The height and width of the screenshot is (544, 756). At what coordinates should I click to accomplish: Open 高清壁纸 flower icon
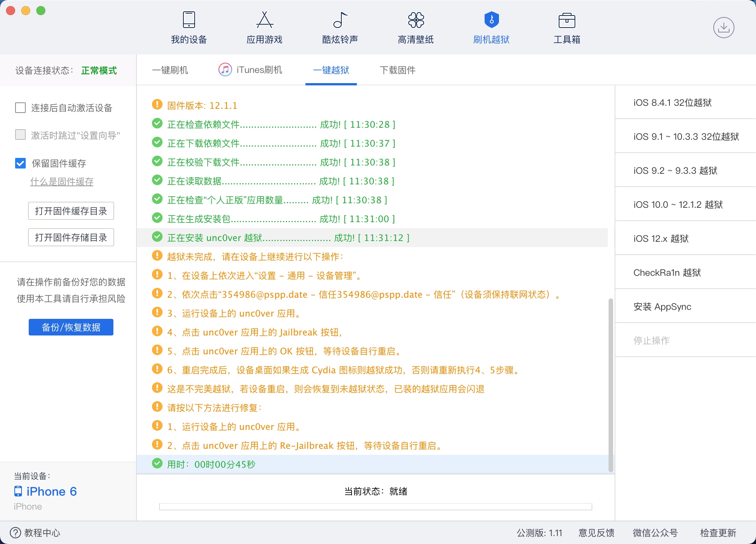(415, 20)
